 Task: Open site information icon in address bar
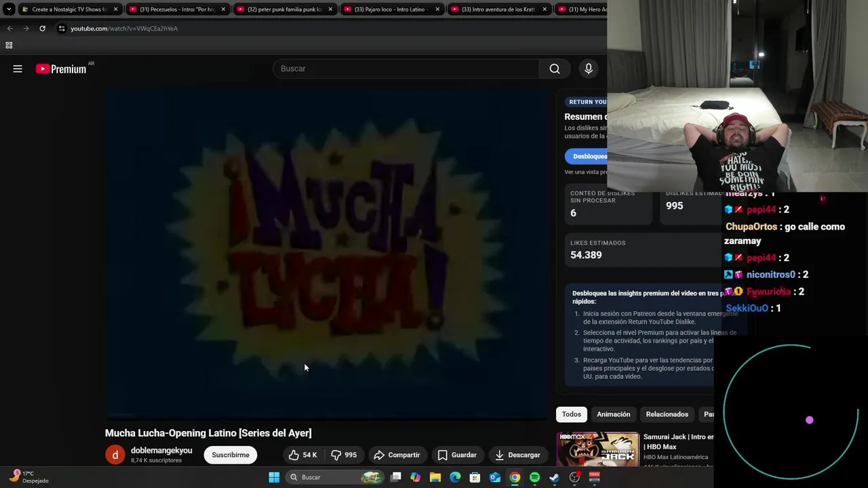click(x=62, y=28)
